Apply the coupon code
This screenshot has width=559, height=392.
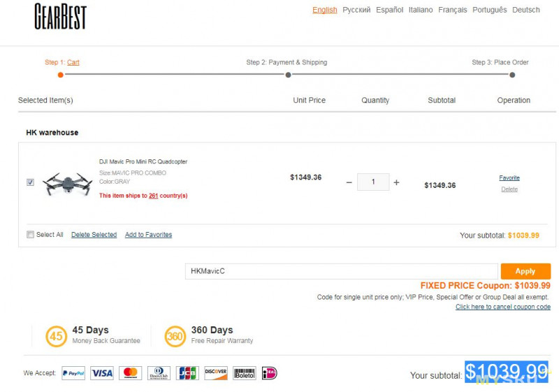[x=525, y=271]
